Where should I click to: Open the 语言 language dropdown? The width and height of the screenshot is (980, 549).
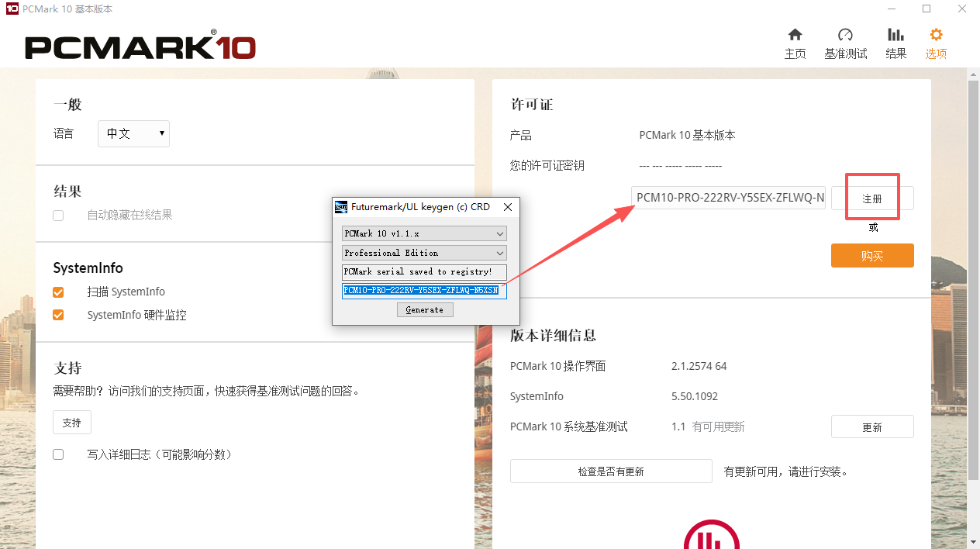click(133, 133)
